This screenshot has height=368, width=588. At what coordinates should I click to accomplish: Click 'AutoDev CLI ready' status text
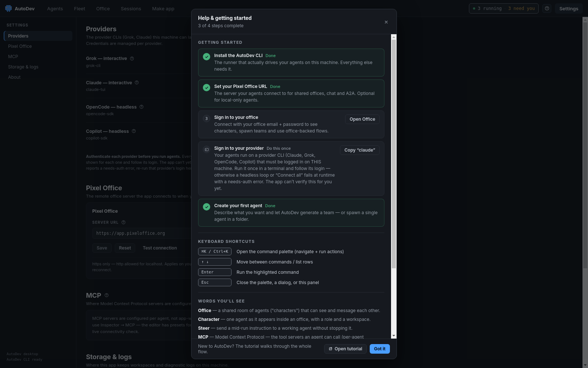[24, 360]
